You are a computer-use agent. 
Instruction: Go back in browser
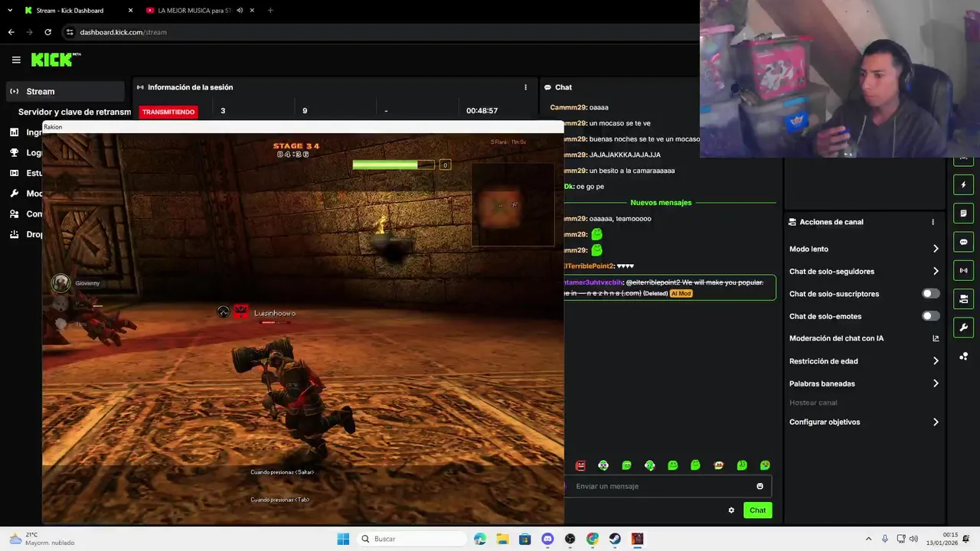click(x=11, y=32)
